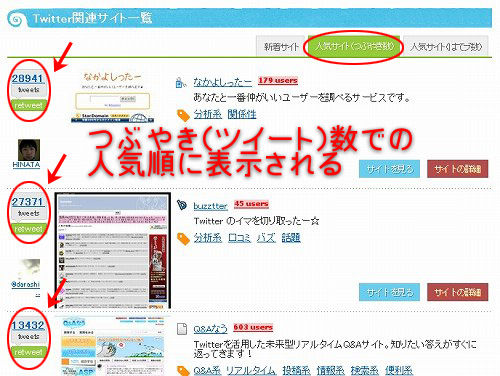The height and width of the screenshot is (376, 500).
Task: Click the リアルタイム tag
Action: (251, 370)
